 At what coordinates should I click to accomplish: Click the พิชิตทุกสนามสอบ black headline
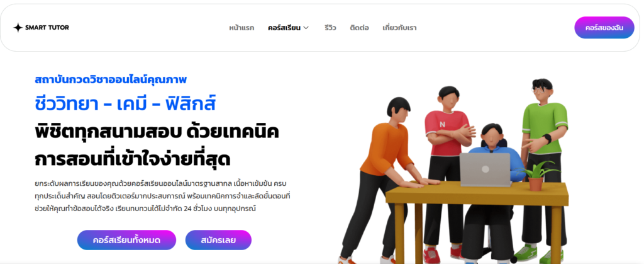[108, 132]
